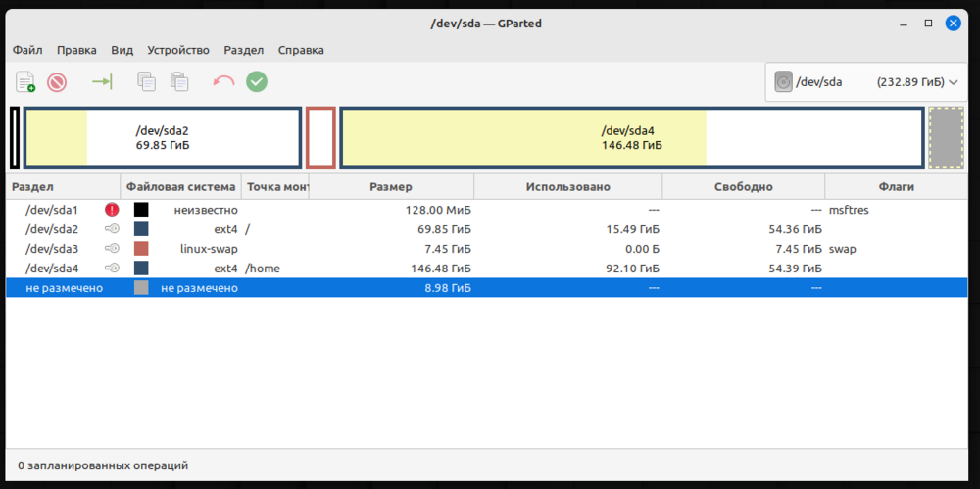Click the 8.98 ГиБ size value

coord(448,288)
